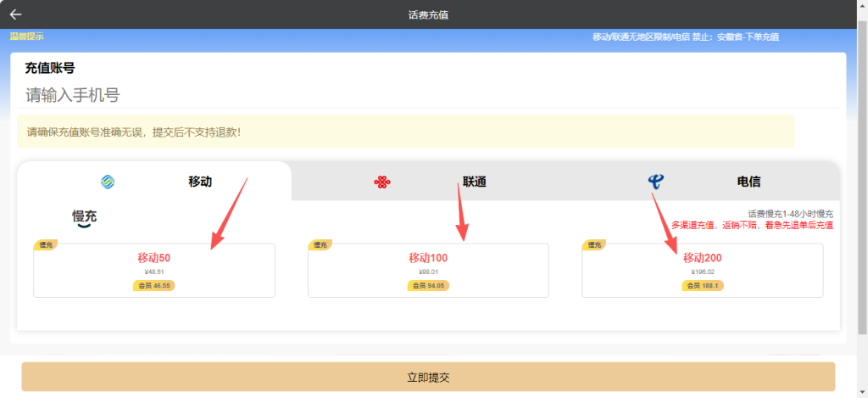Click the China Unicom red knot logo

pos(382,182)
